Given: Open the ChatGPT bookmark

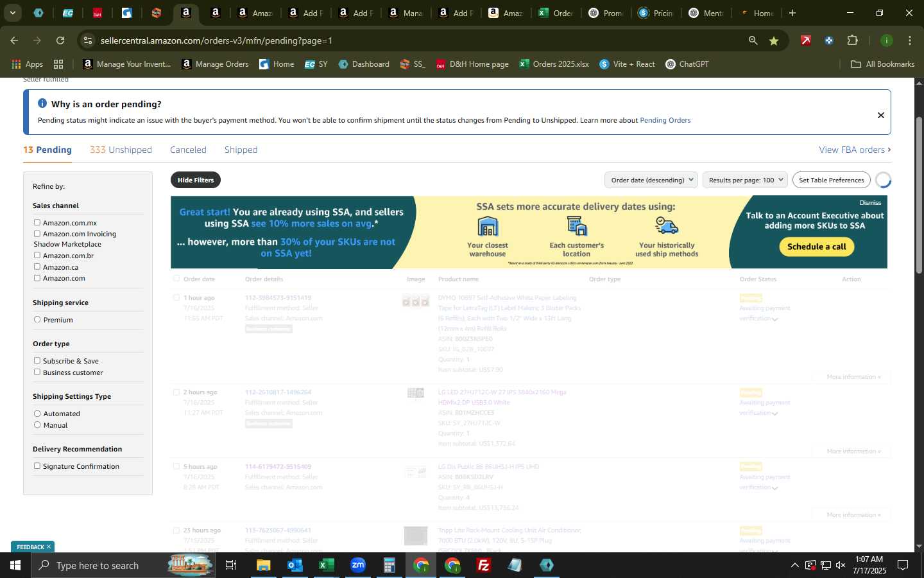Looking at the screenshot, I should point(687,64).
